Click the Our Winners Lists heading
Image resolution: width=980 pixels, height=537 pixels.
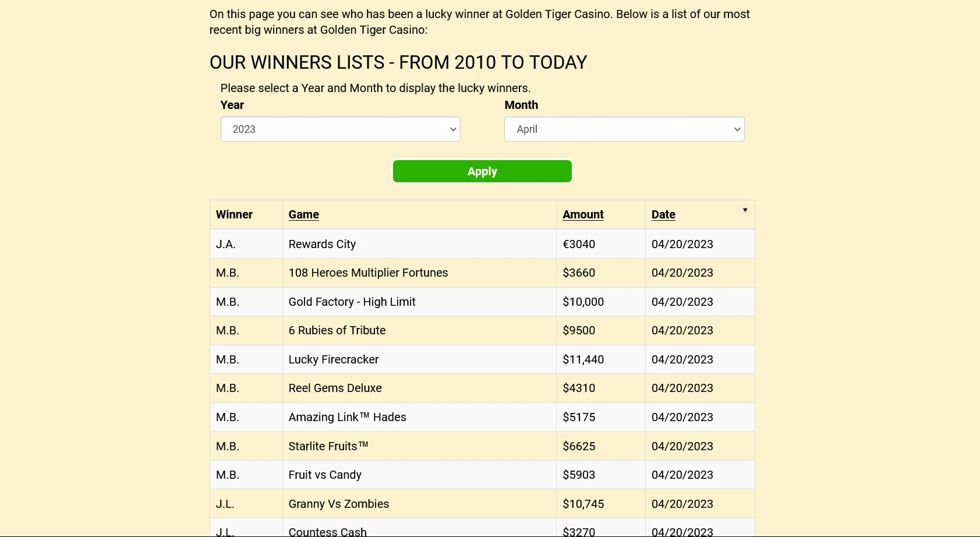tap(398, 62)
